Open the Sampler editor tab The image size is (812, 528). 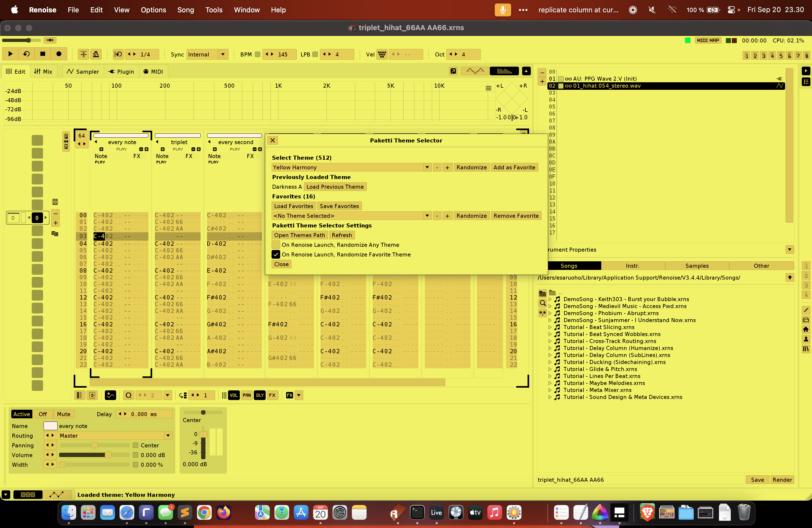tap(83, 72)
